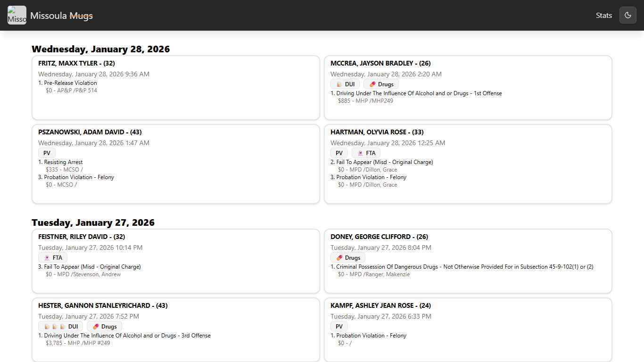Toggle dark mode with the moon icon
Viewport: 644px width, 362px height.
[627, 15]
